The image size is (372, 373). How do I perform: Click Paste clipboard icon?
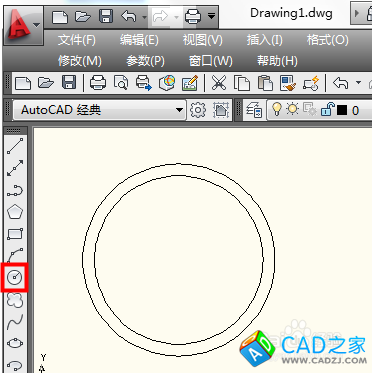265,83
